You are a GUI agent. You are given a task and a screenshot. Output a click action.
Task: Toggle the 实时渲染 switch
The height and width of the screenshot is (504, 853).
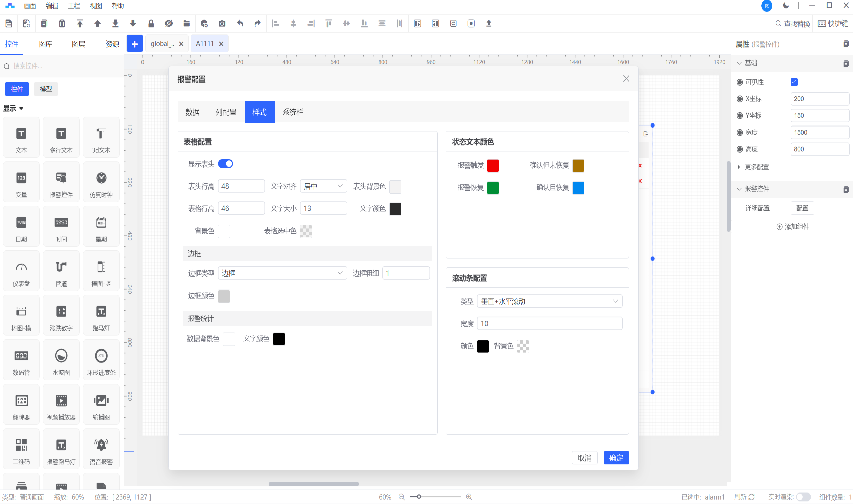[x=803, y=497]
